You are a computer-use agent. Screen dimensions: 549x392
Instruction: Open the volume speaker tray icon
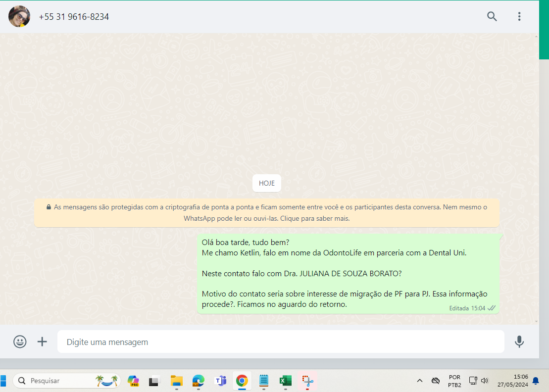click(x=485, y=381)
